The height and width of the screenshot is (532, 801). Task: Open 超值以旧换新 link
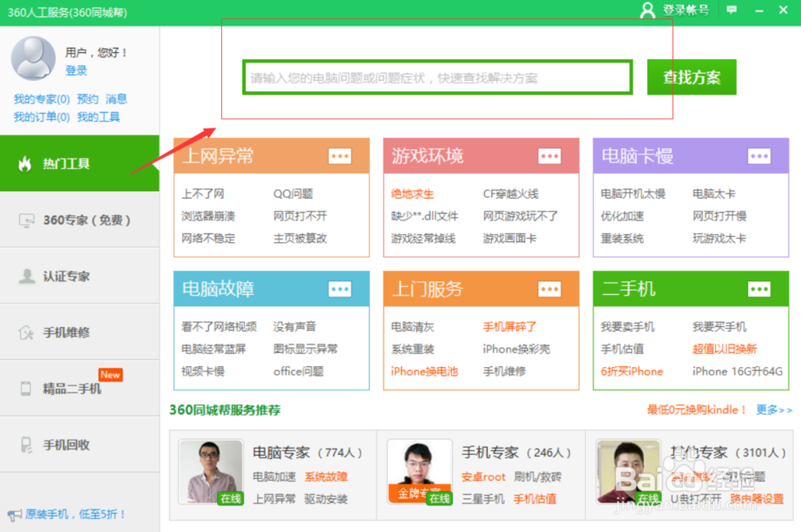pyautogui.click(x=725, y=349)
